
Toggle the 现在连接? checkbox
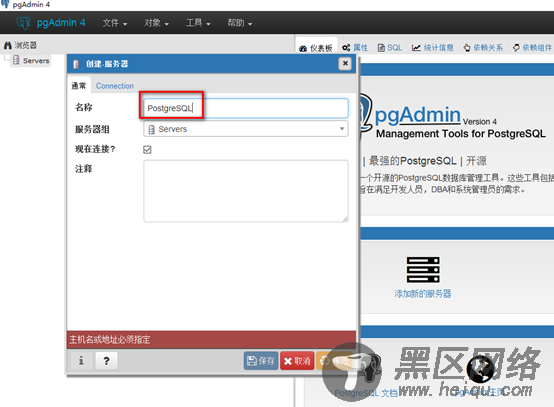pyautogui.click(x=147, y=150)
